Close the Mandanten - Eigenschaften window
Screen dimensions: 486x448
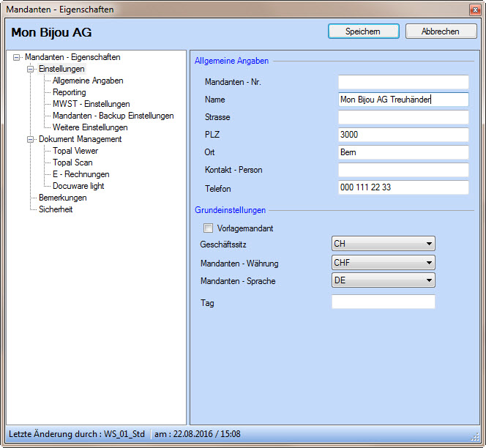[474, 10]
